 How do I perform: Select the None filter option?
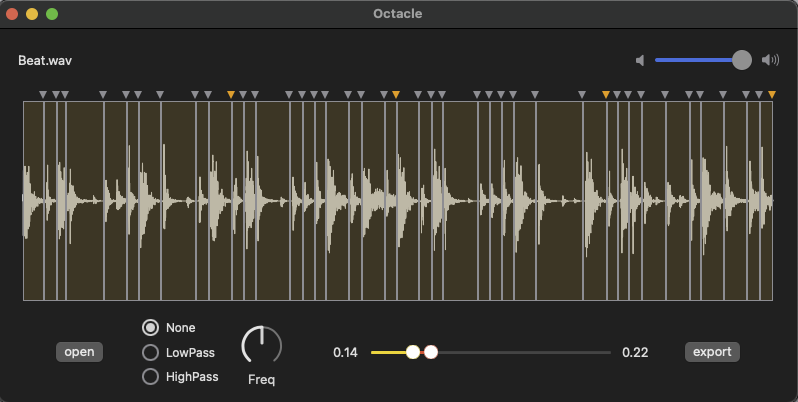click(151, 327)
